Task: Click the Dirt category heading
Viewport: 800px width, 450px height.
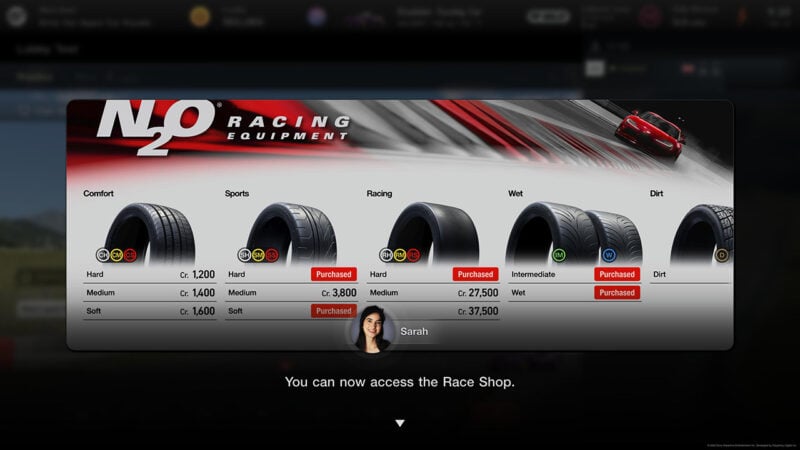Action: coord(656,193)
